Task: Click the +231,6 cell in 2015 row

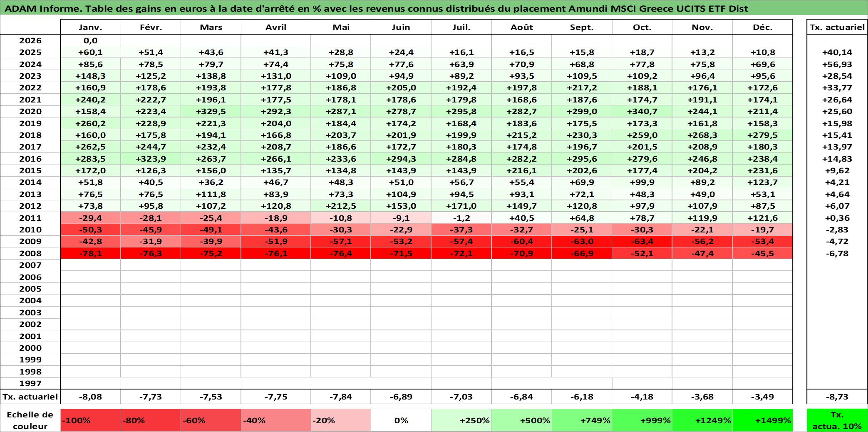Action: point(762,170)
